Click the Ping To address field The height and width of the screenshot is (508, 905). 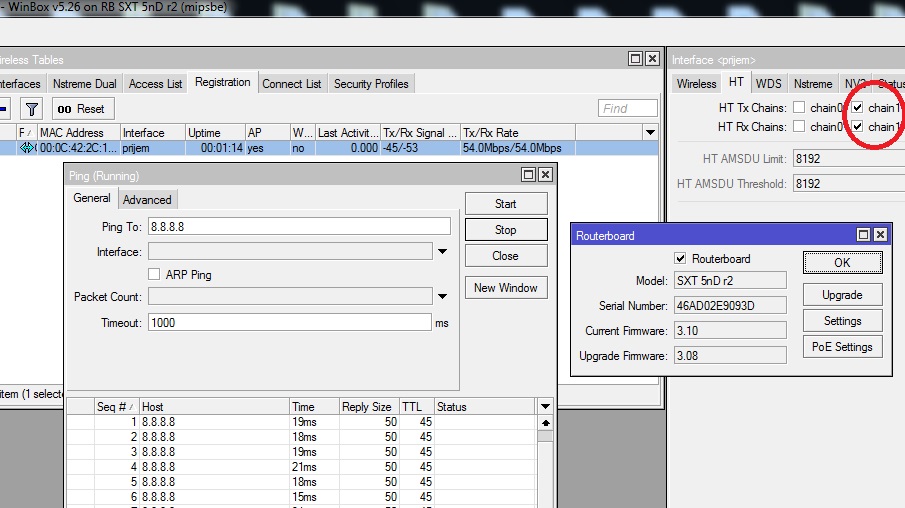click(299, 227)
